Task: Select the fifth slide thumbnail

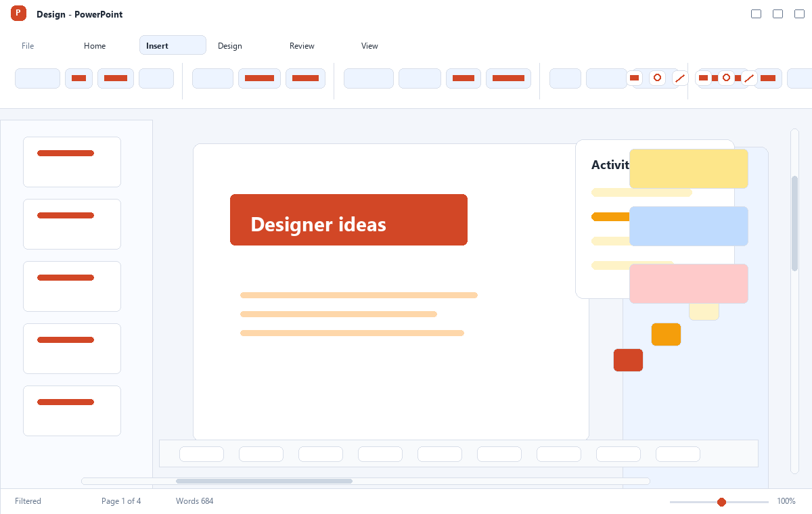Action: click(x=72, y=411)
